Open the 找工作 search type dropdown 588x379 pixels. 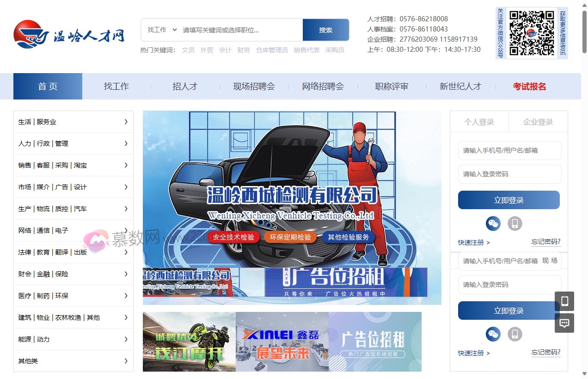click(x=162, y=30)
